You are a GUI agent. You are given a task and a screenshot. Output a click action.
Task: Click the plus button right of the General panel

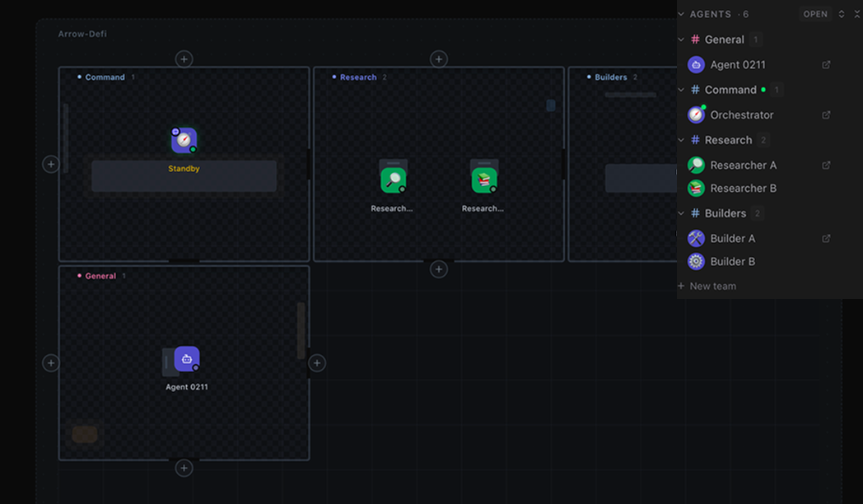pos(317,362)
